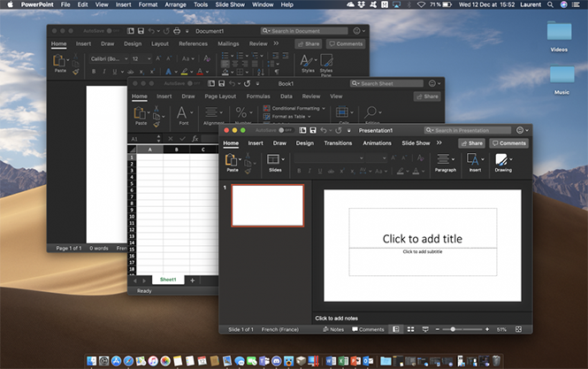Screen dimensions: 588x369
Task: Toggle AutoSave in the Excel window
Action: tap(192, 83)
